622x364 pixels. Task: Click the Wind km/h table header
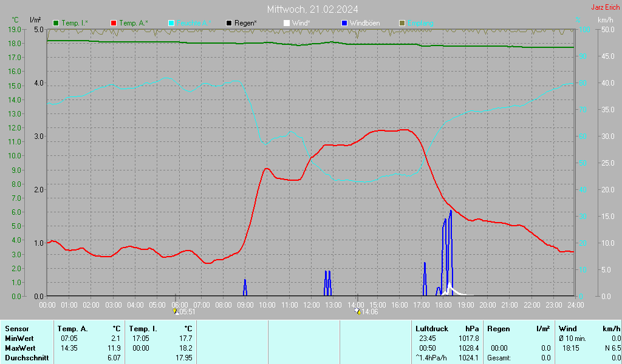589,329
